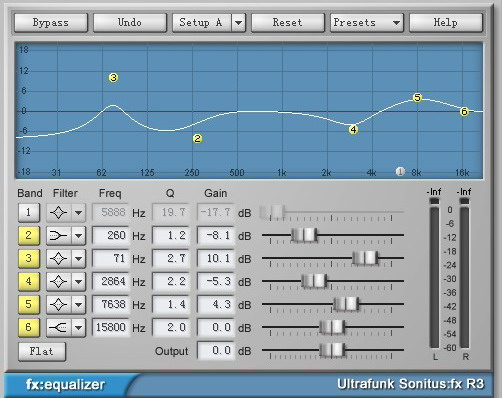Click the Reset button
This screenshot has width=502, height=398.
(x=287, y=23)
